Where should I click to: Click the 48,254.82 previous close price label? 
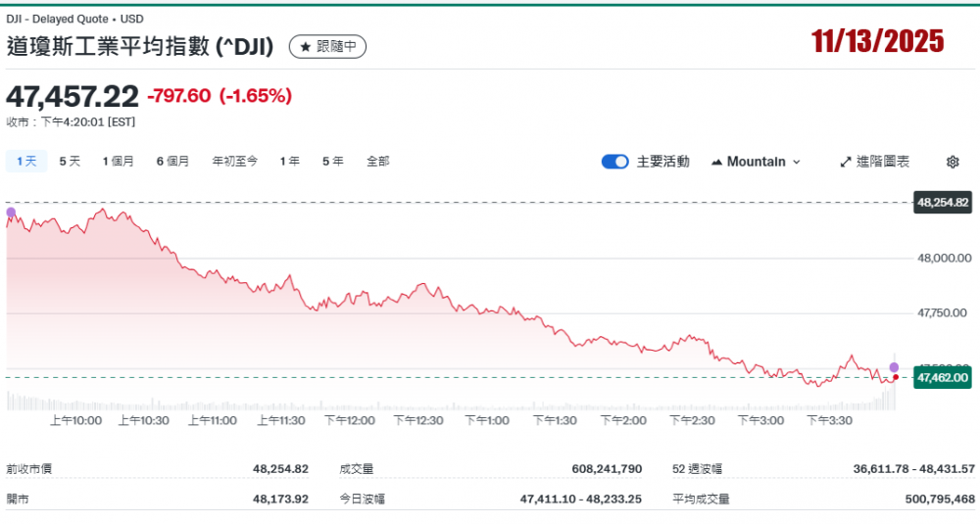point(942,203)
